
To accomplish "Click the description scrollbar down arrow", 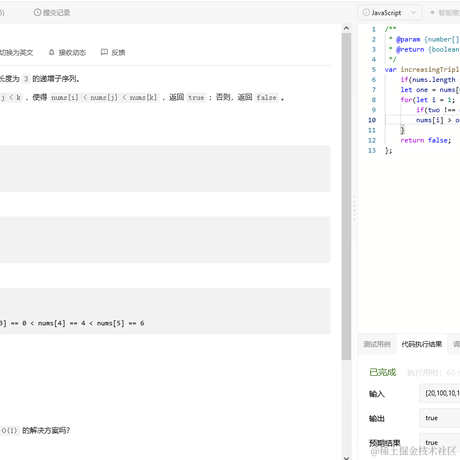I will point(346,458).
